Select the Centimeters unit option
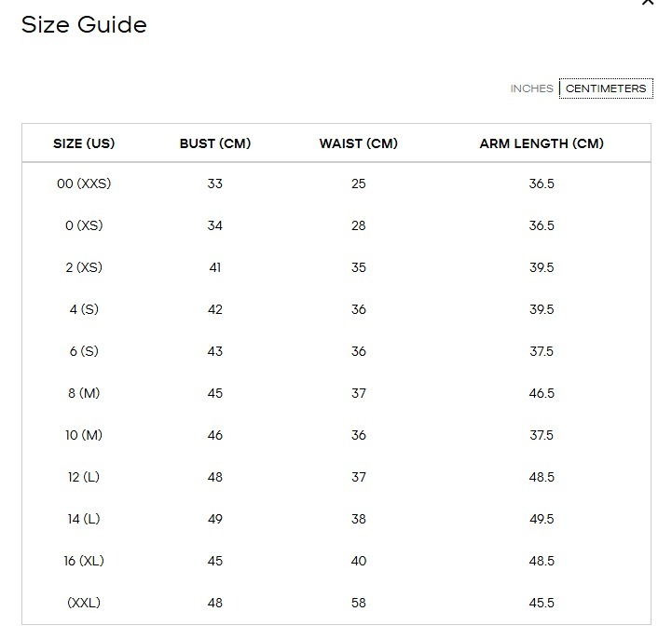This screenshot has width=672, height=639. (606, 88)
